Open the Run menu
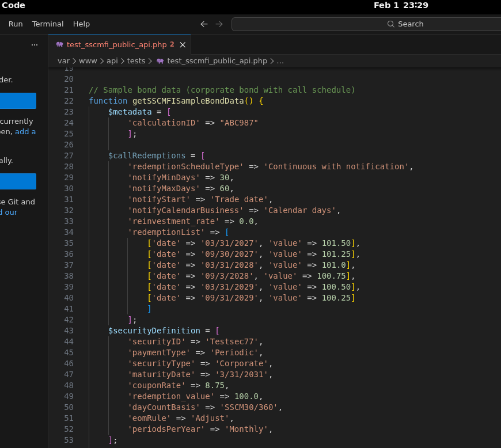This screenshot has width=501, height=448. pos(15,24)
